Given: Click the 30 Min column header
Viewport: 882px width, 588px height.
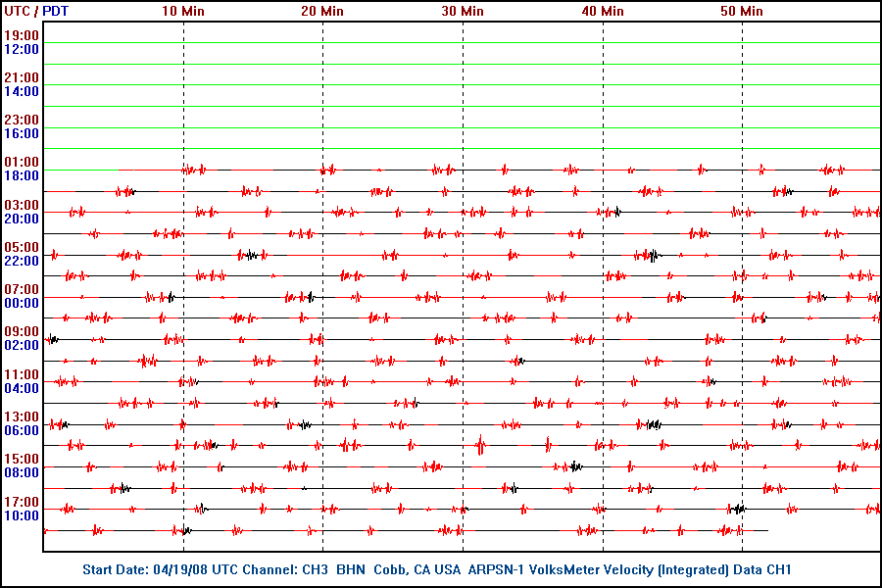Looking at the screenshot, I should [463, 11].
